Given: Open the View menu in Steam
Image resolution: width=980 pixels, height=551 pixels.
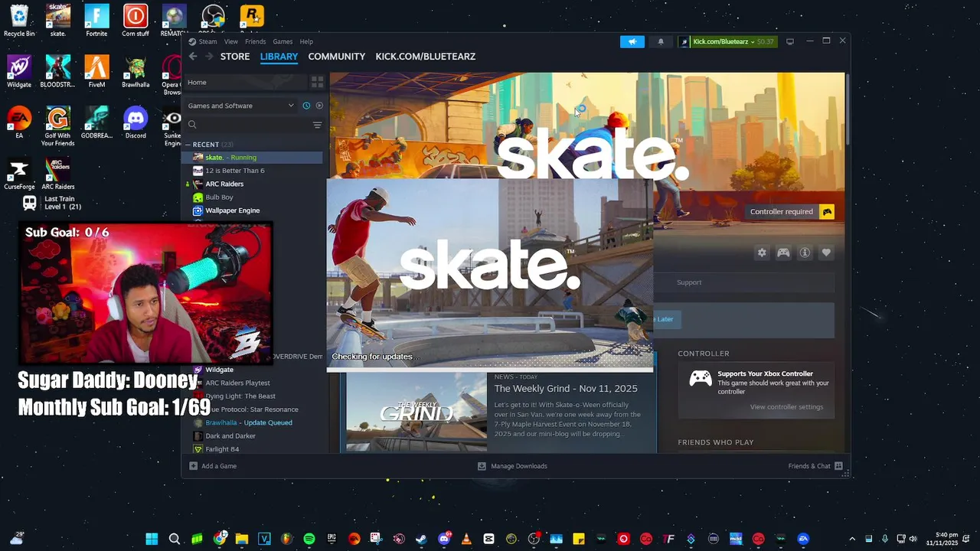Looking at the screenshot, I should [x=231, y=41].
